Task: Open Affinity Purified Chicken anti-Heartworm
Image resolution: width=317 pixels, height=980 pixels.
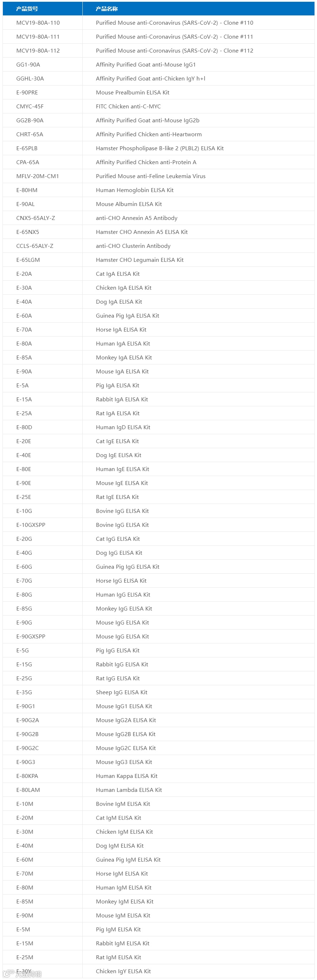Action: 149,134
